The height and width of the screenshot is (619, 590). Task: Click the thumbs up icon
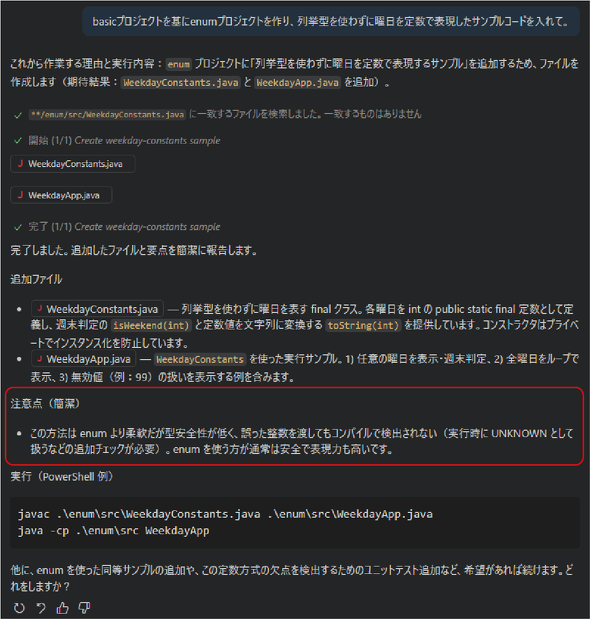click(62, 608)
